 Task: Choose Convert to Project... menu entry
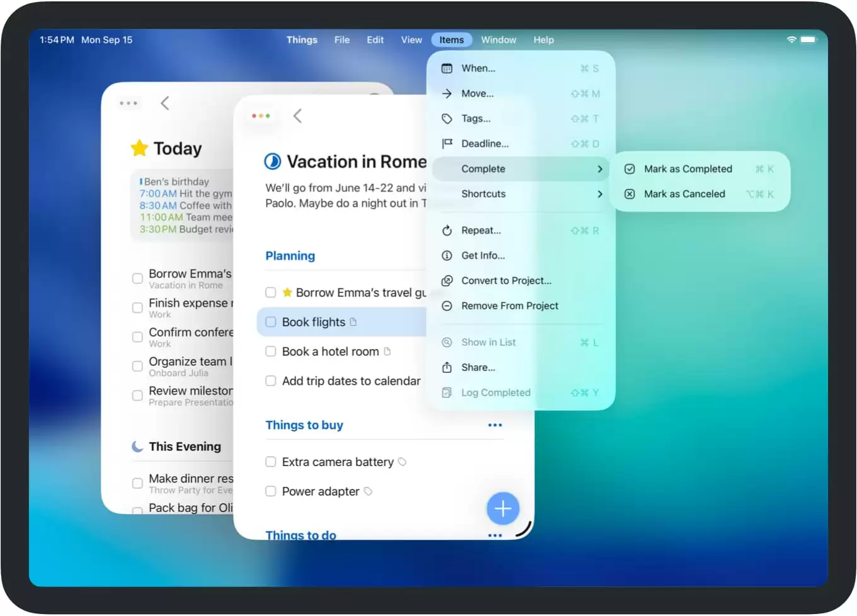pos(506,281)
